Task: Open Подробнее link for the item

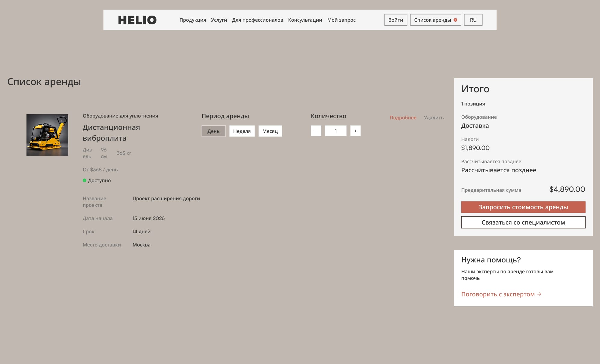Action: pyautogui.click(x=403, y=118)
